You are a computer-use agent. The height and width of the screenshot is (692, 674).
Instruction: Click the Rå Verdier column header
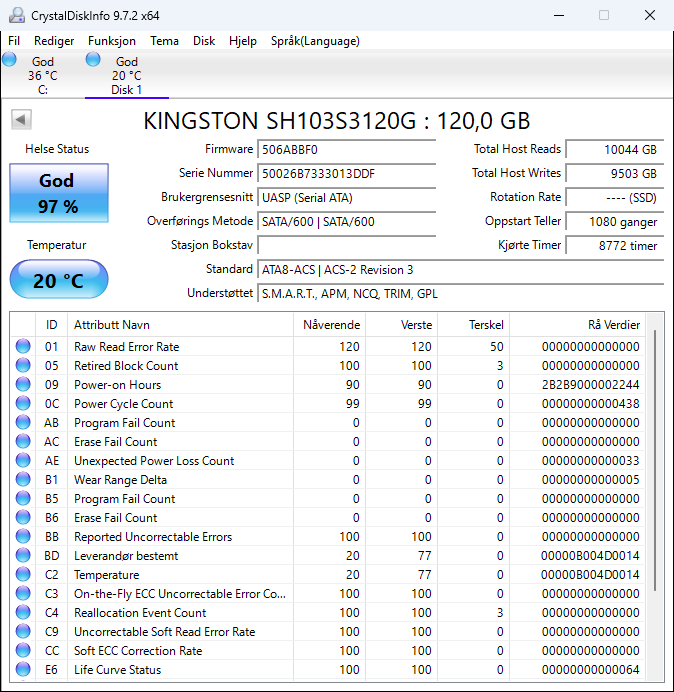click(577, 325)
